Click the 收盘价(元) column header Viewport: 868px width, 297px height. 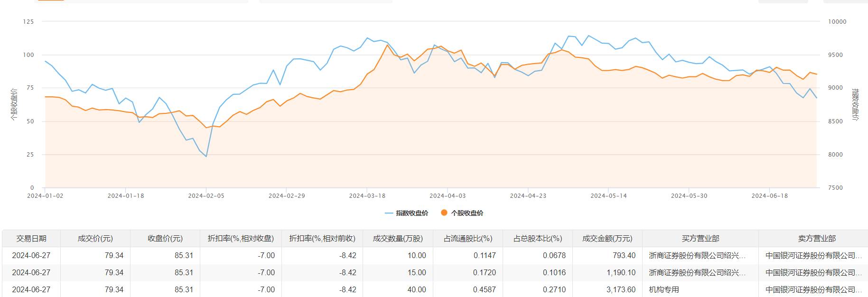[165, 238]
